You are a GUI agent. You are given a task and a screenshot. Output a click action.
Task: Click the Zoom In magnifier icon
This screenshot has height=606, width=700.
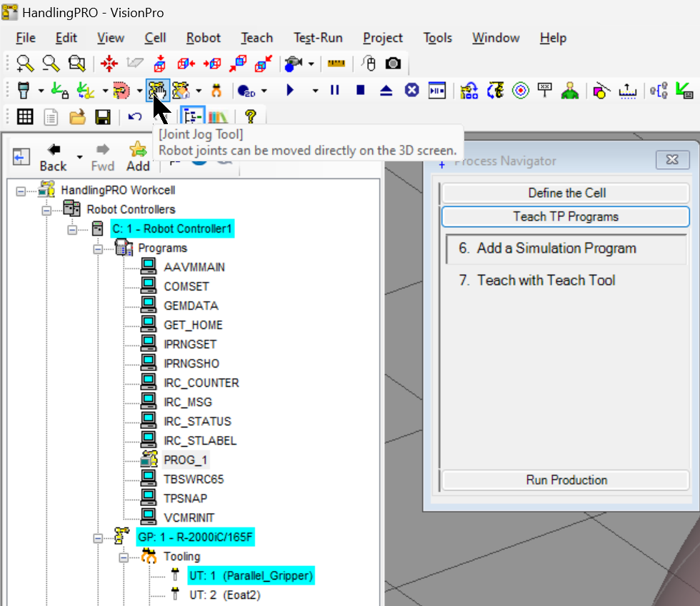[x=25, y=64]
